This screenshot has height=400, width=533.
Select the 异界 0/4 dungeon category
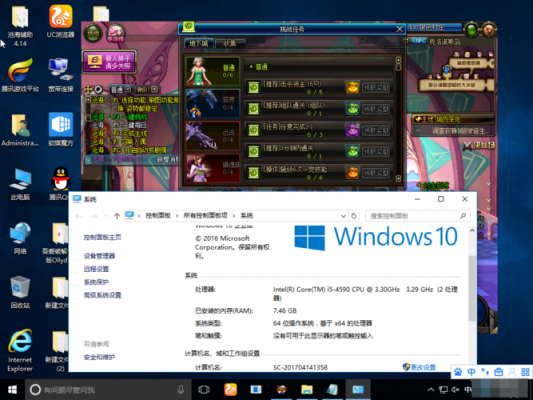tap(213, 104)
